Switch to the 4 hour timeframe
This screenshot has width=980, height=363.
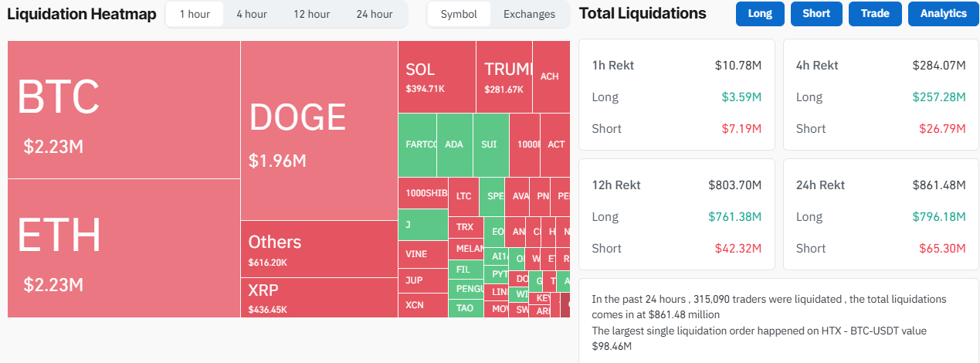252,14
